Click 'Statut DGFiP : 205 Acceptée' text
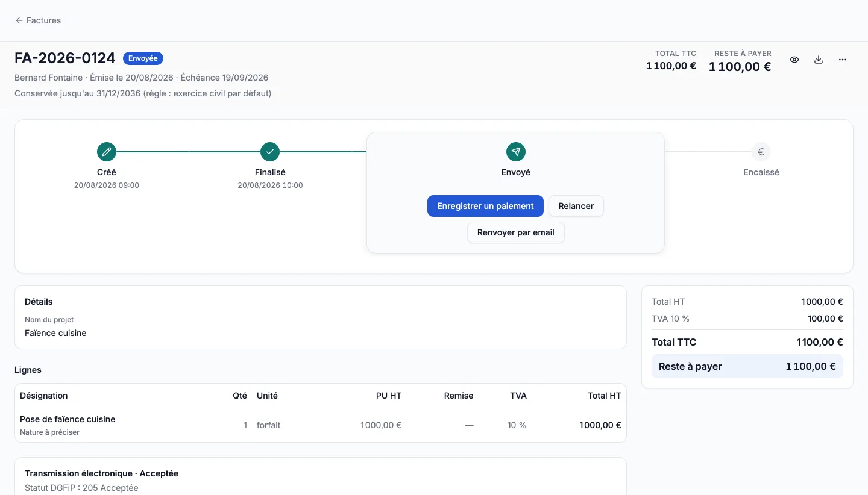Viewport: 868px width, 495px height. [x=81, y=488]
